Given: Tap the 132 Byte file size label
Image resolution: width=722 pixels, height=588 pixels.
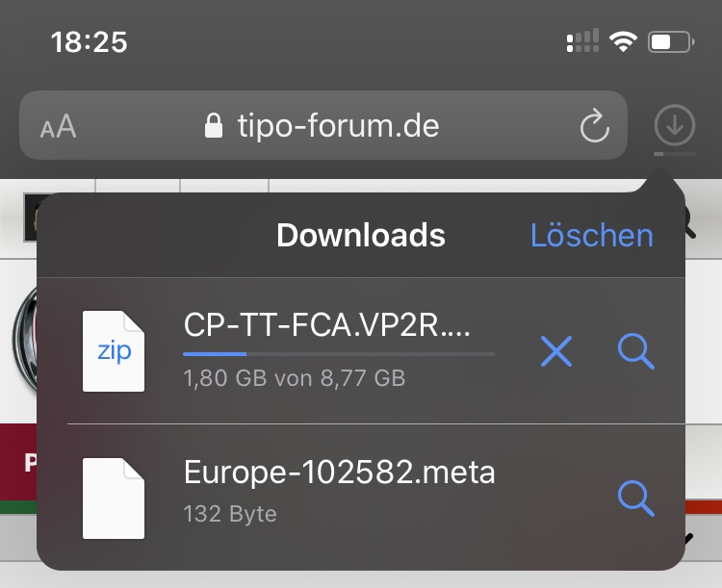Looking at the screenshot, I should pyautogui.click(x=230, y=514).
